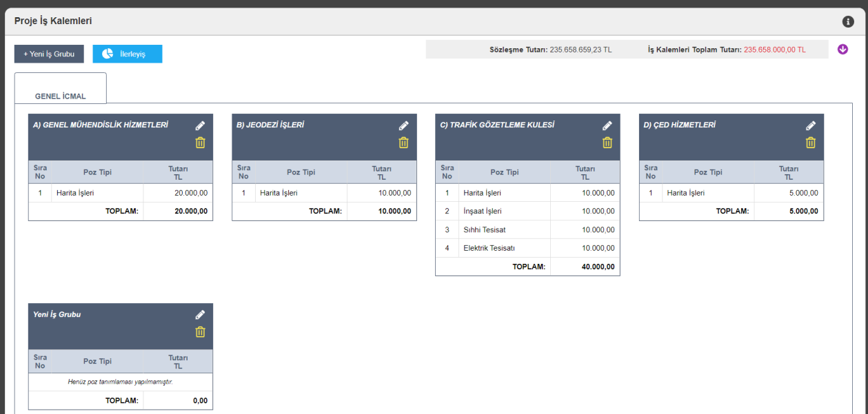
Task: Click the info icon in header
Action: point(848,21)
